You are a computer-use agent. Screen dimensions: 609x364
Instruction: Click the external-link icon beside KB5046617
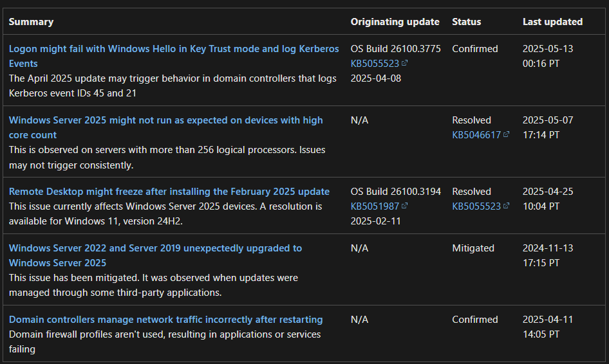click(506, 134)
